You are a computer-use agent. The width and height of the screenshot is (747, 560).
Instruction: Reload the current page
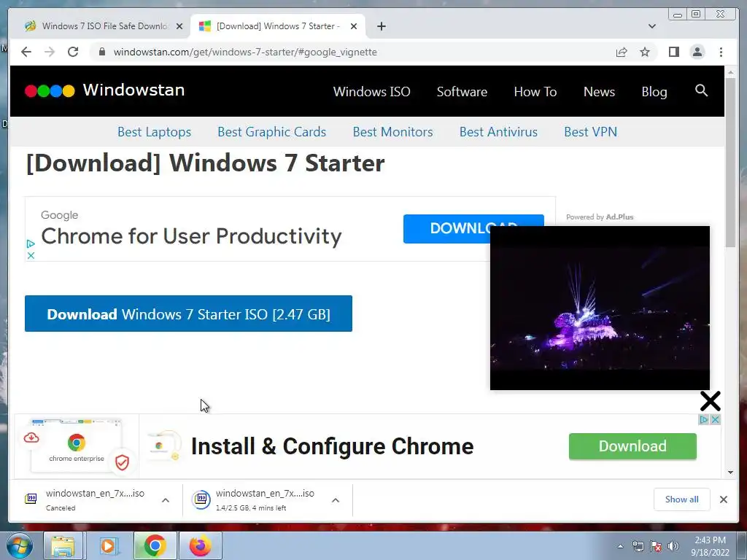73,52
